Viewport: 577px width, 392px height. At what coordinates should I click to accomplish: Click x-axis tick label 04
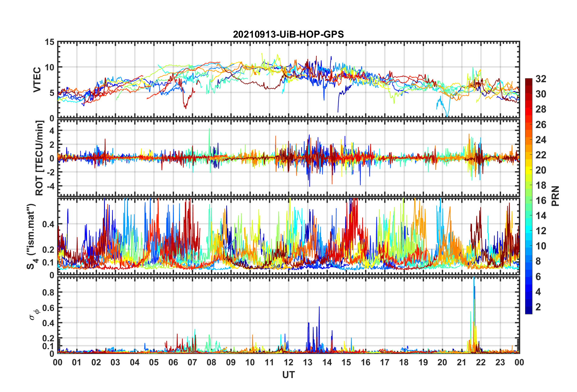(x=135, y=363)
